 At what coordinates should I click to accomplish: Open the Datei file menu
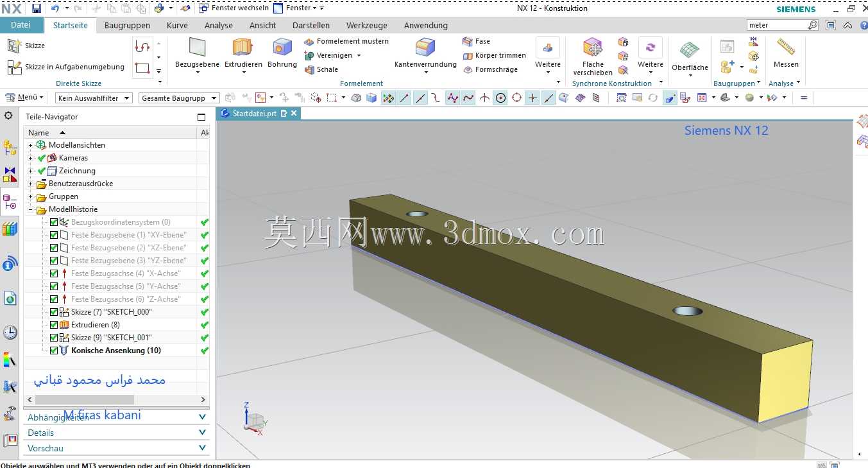[x=21, y=25]
